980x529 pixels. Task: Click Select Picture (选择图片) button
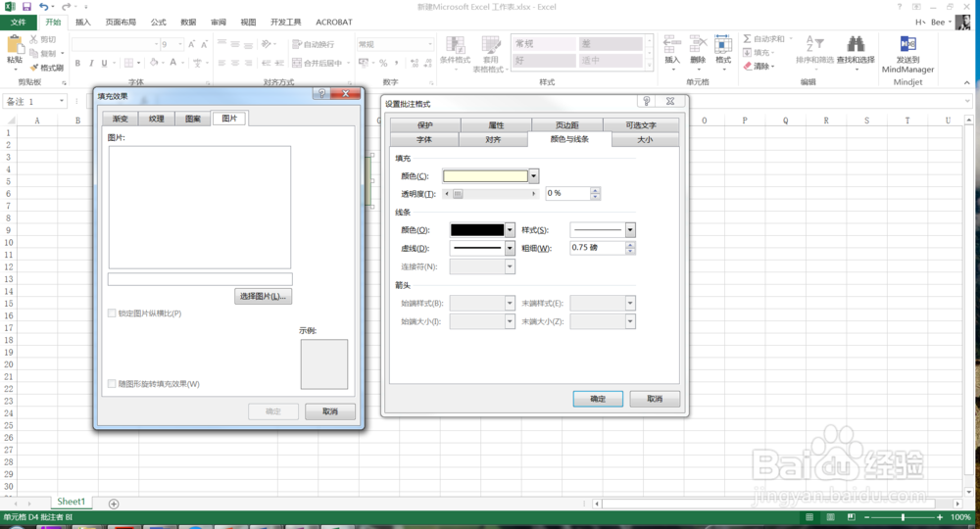(263, 296)
